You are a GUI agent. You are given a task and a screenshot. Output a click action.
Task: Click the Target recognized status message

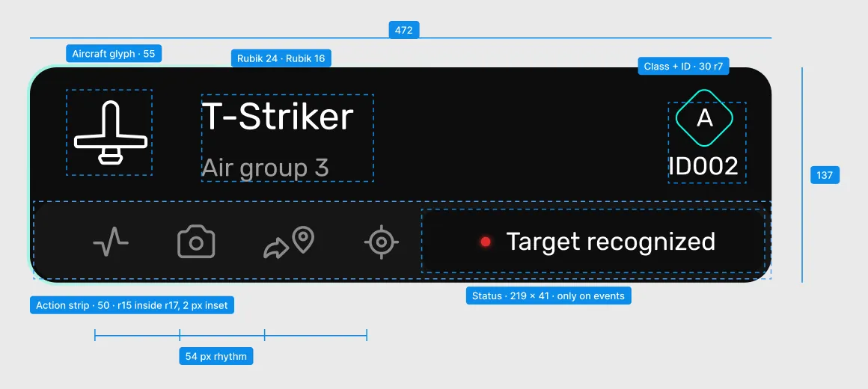pos(611,242)
